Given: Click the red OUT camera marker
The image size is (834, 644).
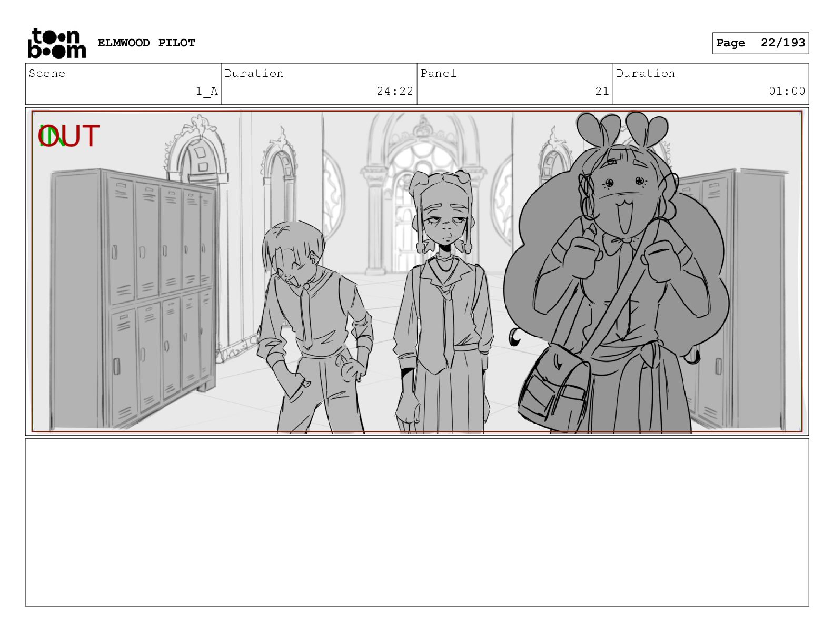Looking at the screenshot, I should point(69,136).
